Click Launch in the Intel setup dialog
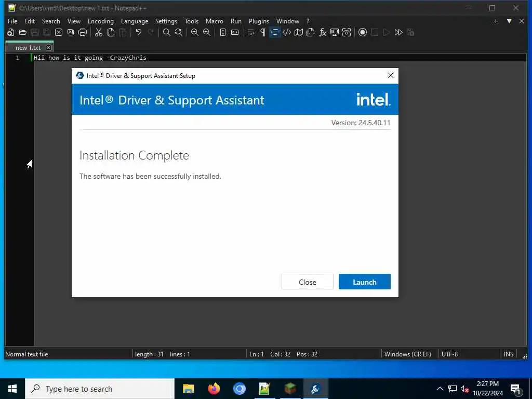 point(364,282)
